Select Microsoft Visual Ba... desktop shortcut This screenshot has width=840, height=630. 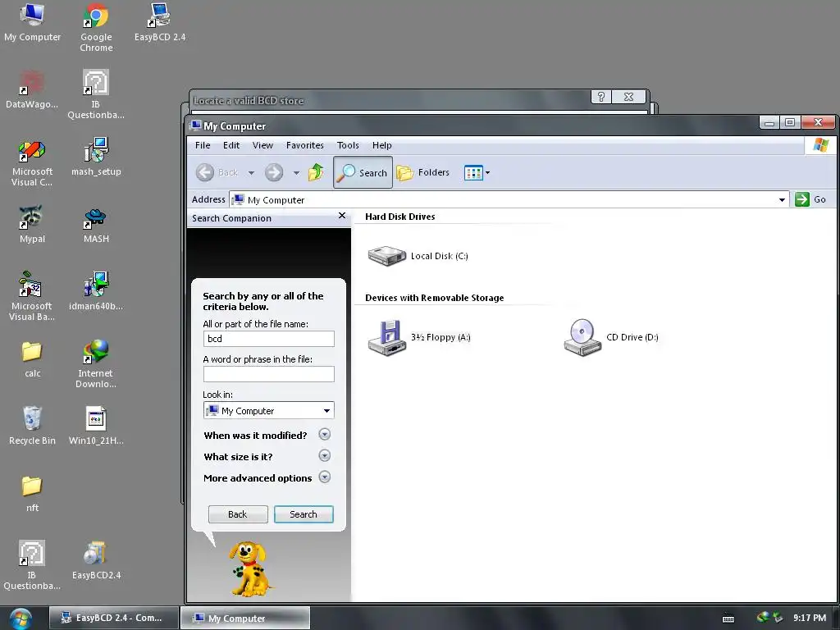[32, 296]
